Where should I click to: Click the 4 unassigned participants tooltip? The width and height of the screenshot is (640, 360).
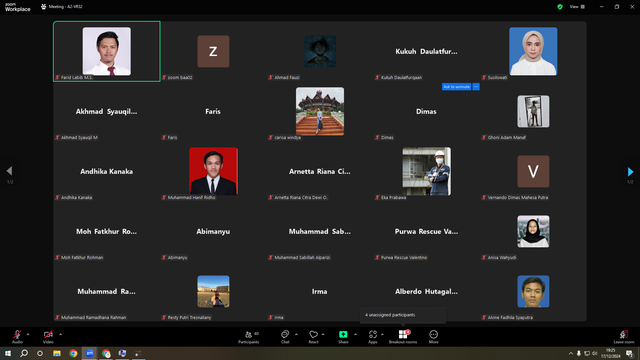403,315
